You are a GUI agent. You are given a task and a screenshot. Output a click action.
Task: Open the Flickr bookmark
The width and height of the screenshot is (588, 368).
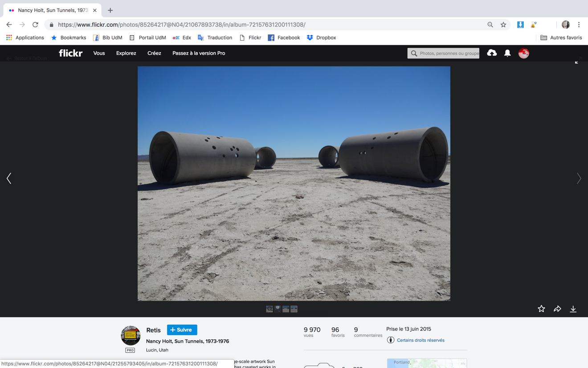pos(250,38)
